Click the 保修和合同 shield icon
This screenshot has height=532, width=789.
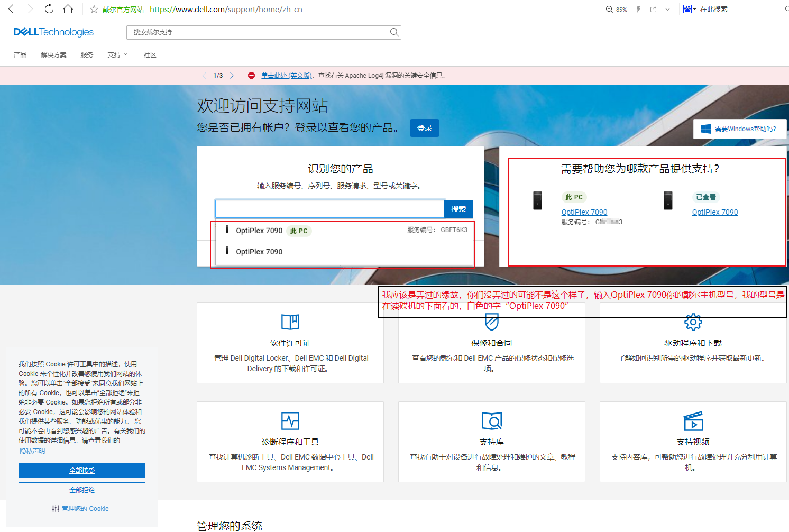coord(492,322)
